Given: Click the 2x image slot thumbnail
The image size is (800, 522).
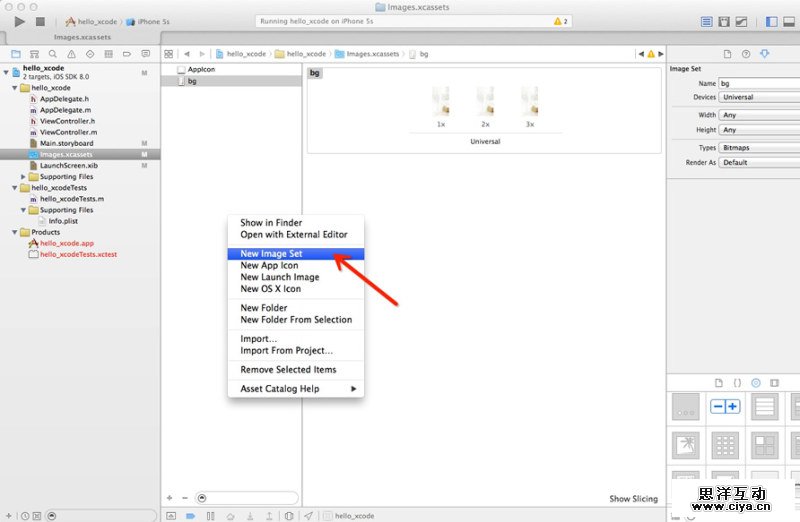Looking at the screenshot, I should (486, 101).
